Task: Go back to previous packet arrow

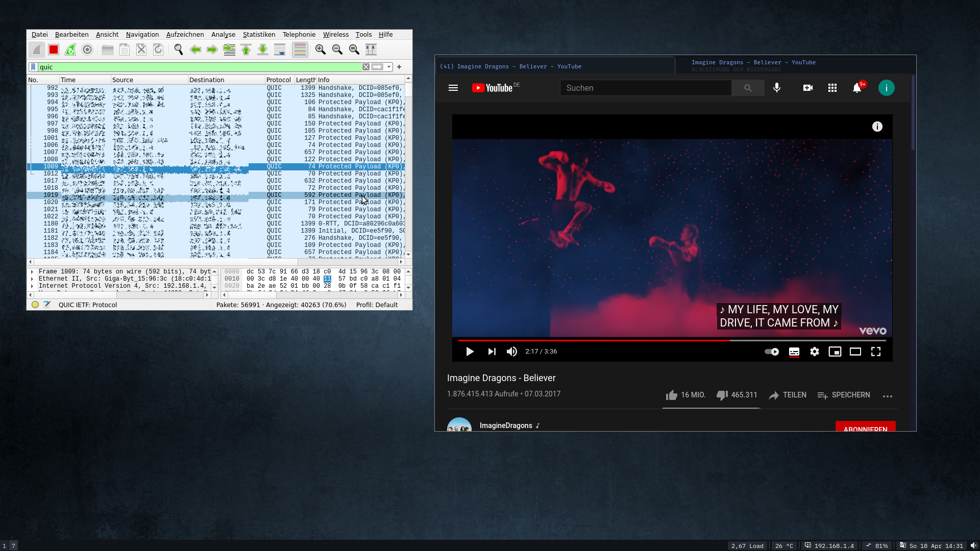Action: [x=195, y=49]
